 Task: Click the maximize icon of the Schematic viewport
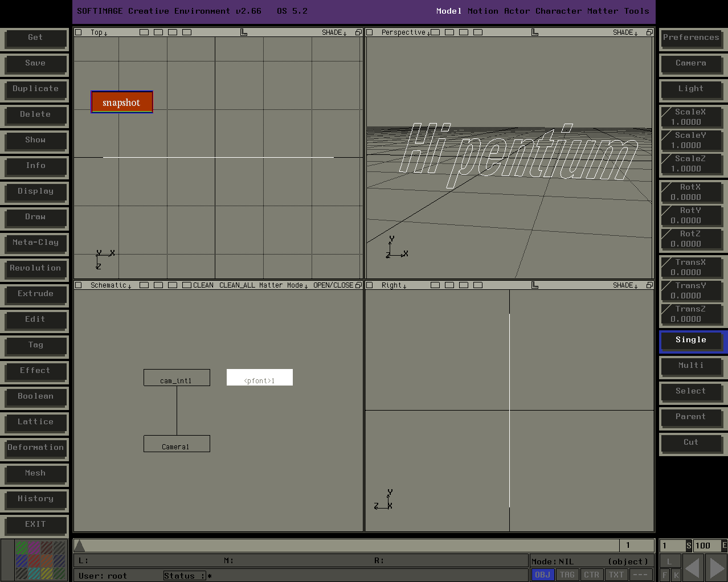pos(358,285)
